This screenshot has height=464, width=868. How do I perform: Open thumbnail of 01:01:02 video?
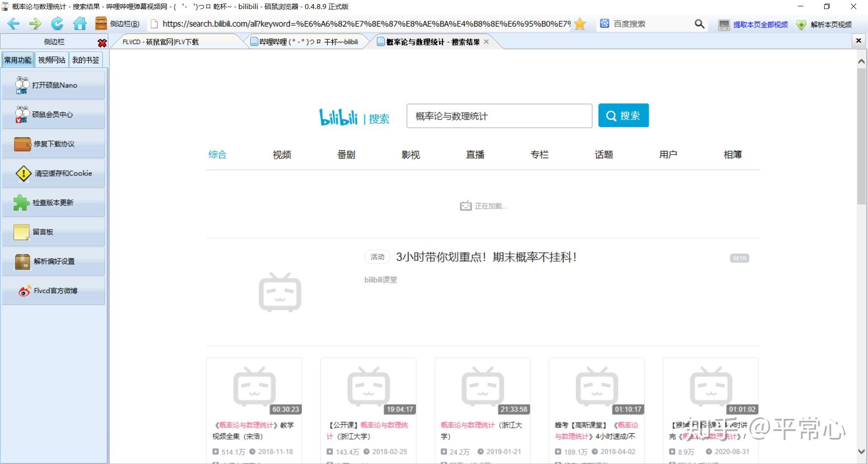pyautogui.click(x=711, y=387)
